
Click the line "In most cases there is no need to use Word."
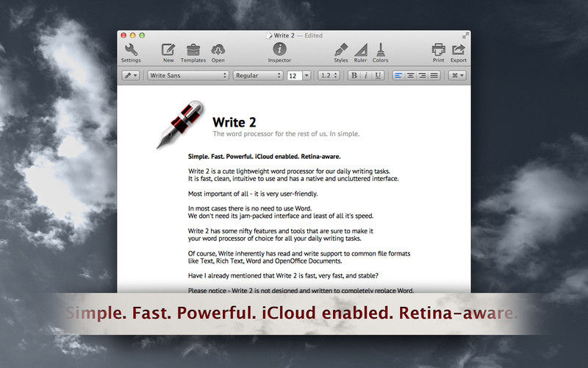pos(250,208)
